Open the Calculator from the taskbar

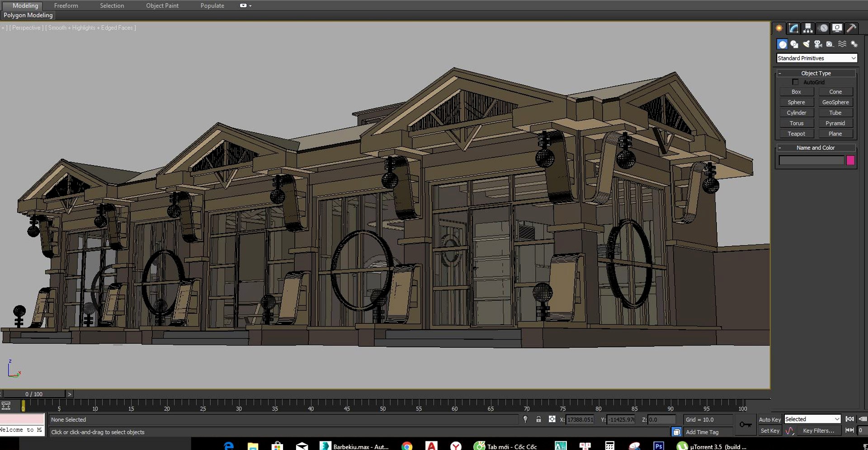point(609,446)
